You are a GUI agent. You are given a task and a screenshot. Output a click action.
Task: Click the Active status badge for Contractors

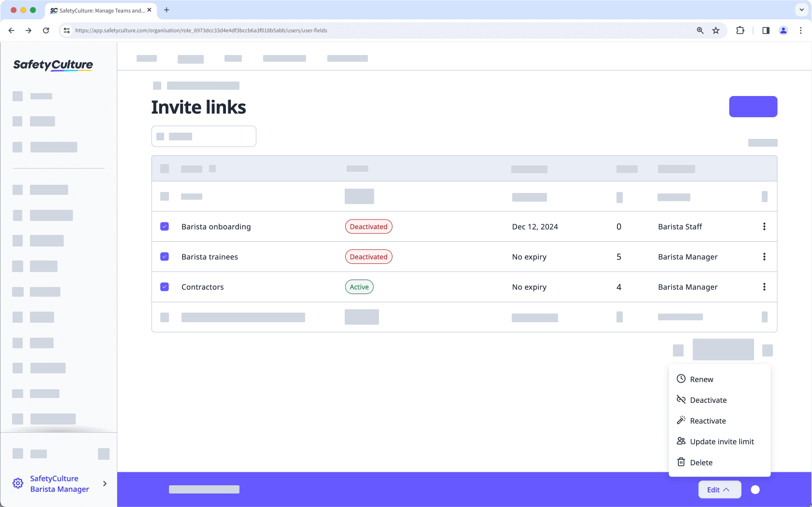(x=359, y=287)
